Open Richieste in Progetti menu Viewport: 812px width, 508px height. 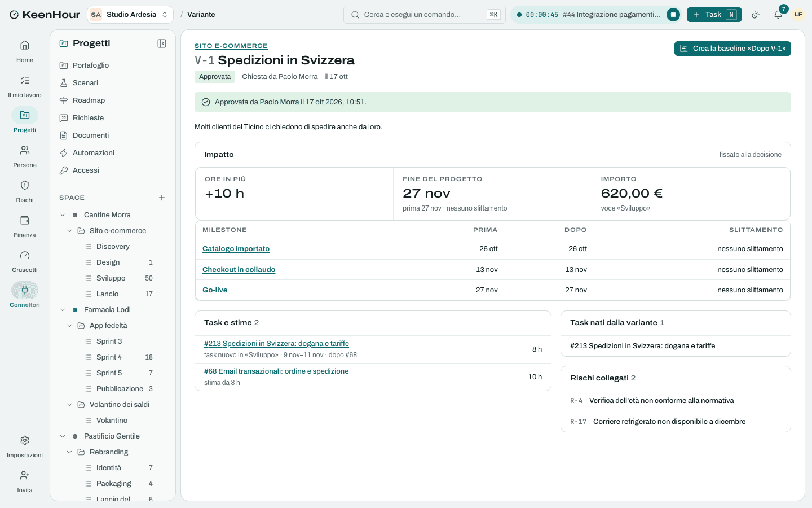113,118
